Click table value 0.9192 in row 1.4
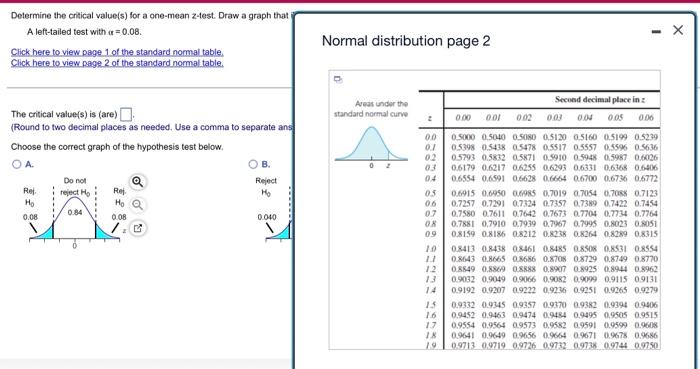Screen dimensions: 700x369 click(463, 290)
